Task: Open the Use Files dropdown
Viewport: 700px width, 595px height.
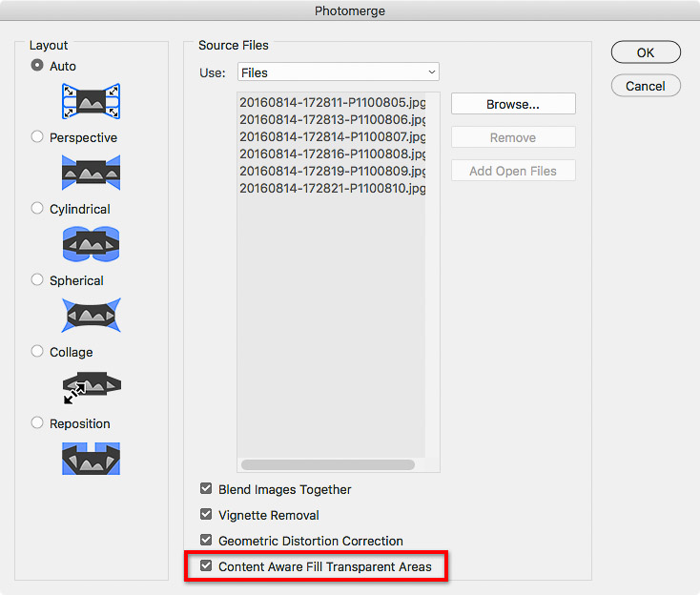Action: [339, 72]
